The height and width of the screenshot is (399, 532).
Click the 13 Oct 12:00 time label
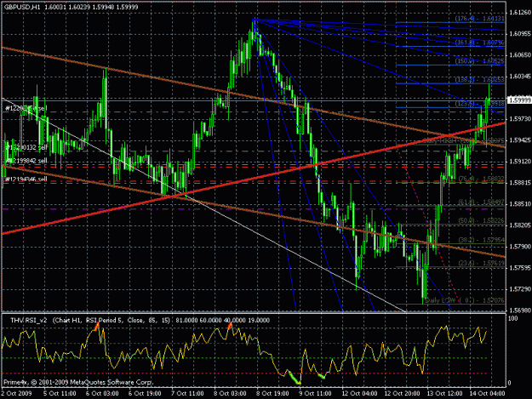[444, 393]
